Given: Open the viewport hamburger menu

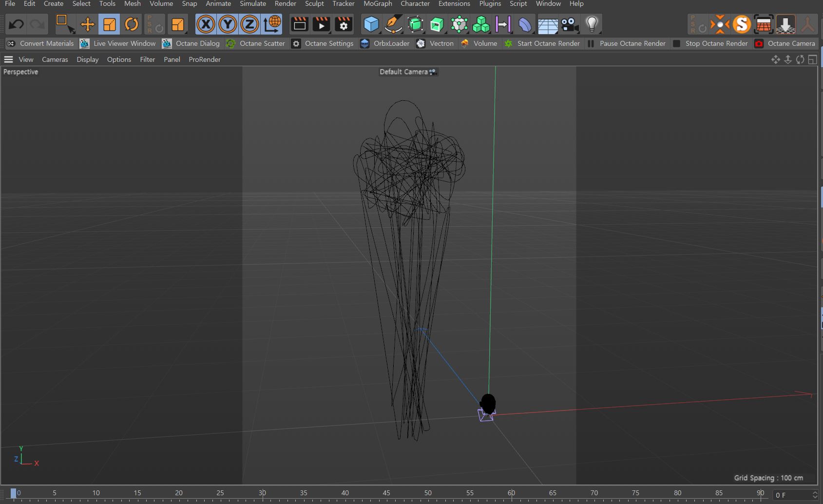Looking at the screenshot, I should pos(8,59).
